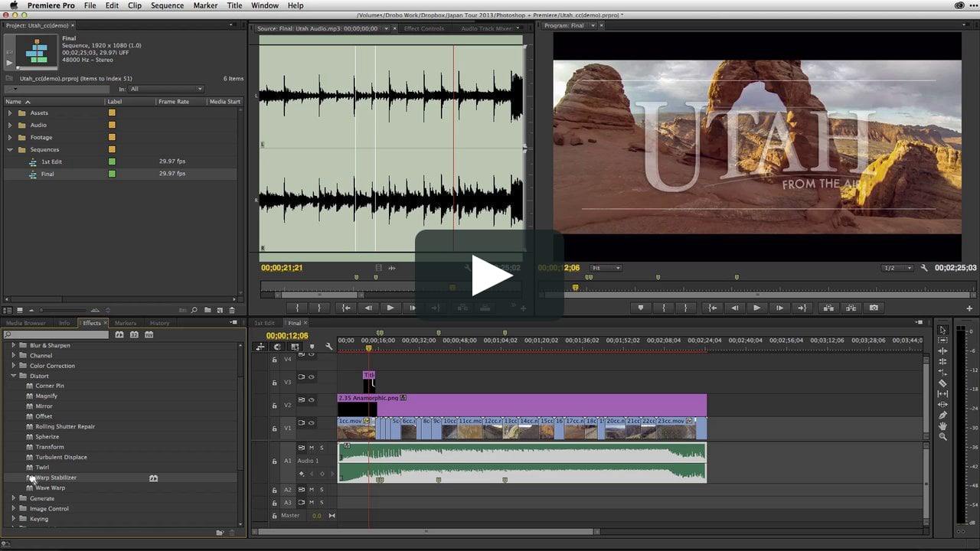Select the Rolling Shutter Repair effect
980x551 pixels.
(x=65, y=426)
